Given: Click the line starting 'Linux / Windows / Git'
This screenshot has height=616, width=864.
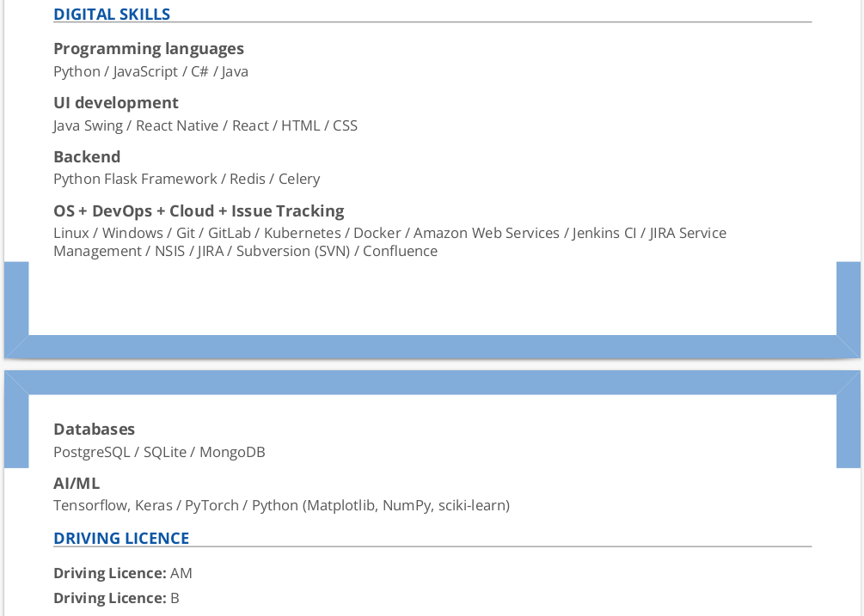Looking at the screenshot, I should [x=389, y=233].
